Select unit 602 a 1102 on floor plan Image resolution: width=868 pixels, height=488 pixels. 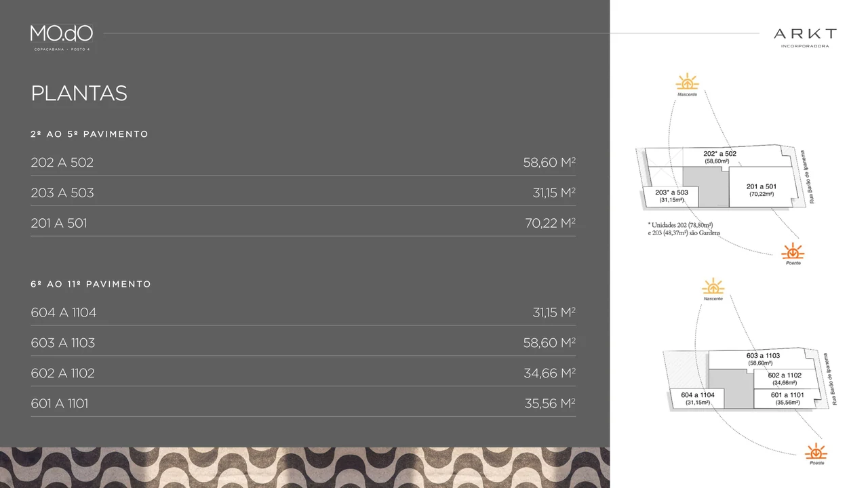pyautogui.click(x=784, y=379)
